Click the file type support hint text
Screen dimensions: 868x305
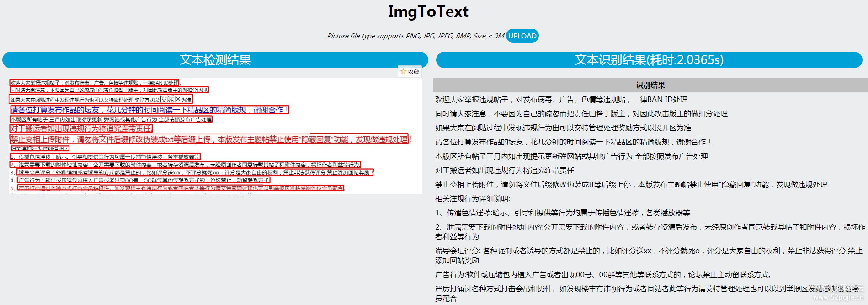tap(415, 36)
